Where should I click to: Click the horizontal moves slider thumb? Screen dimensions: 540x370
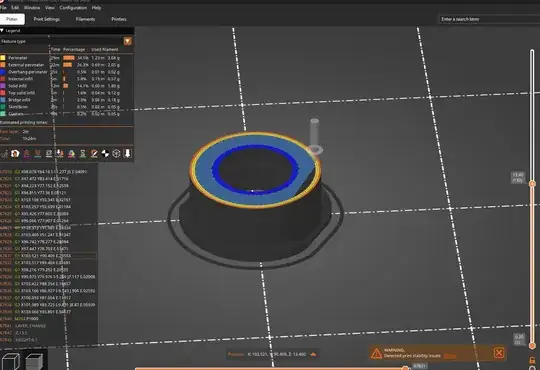(x=405, y=368)
